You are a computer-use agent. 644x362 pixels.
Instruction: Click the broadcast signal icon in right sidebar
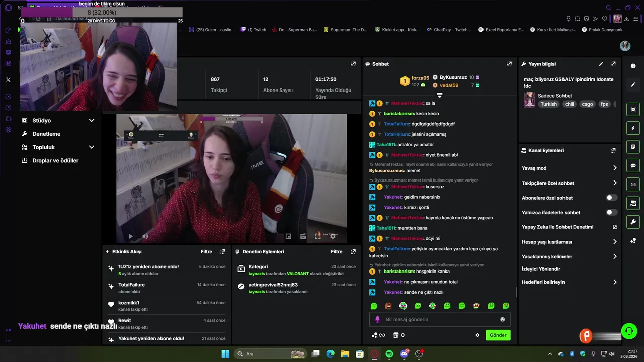[x=633, y=185]
